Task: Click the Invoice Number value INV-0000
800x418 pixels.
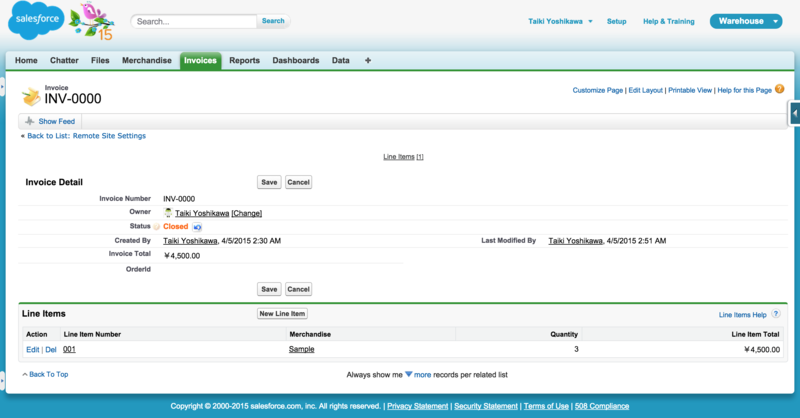Action: [x=179, y=199]
